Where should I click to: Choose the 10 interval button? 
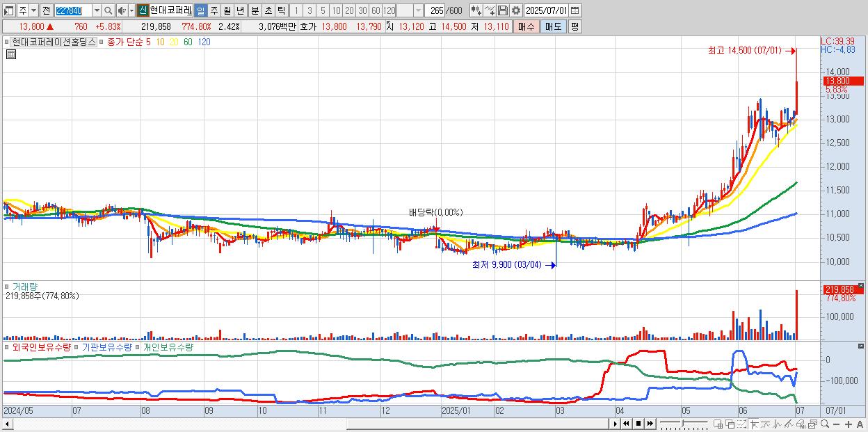336,10
